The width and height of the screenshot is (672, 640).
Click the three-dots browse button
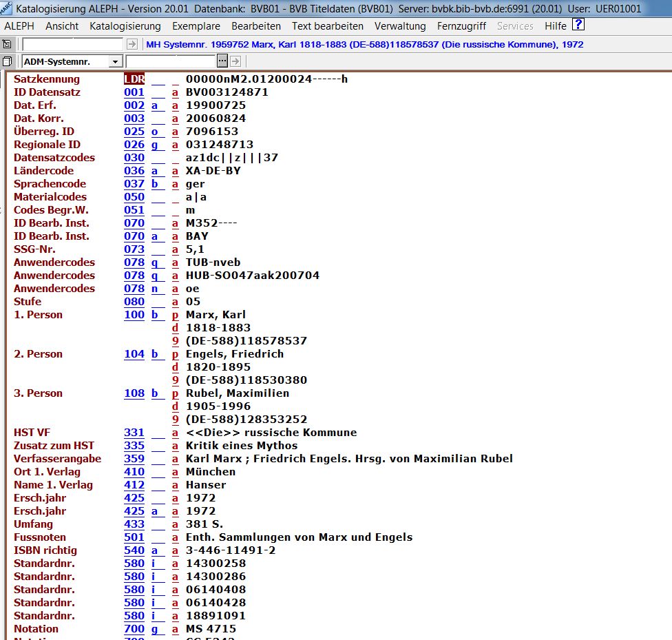[x=222, y=61]
